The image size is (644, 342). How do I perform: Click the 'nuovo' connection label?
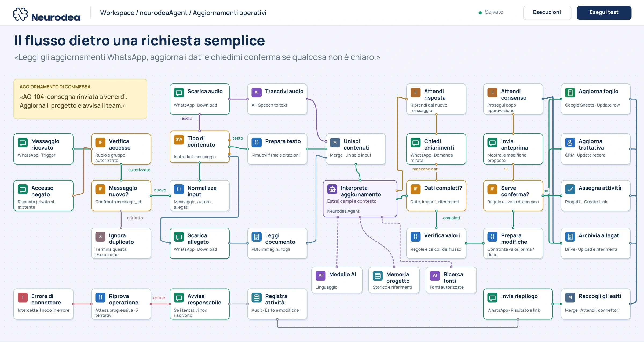point(160,190)
